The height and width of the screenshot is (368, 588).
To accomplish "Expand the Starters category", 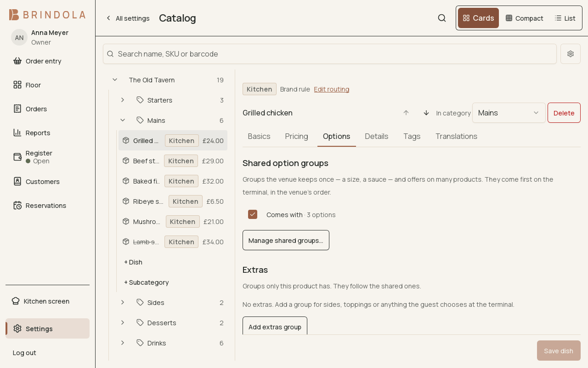I will tap(123, 100).
